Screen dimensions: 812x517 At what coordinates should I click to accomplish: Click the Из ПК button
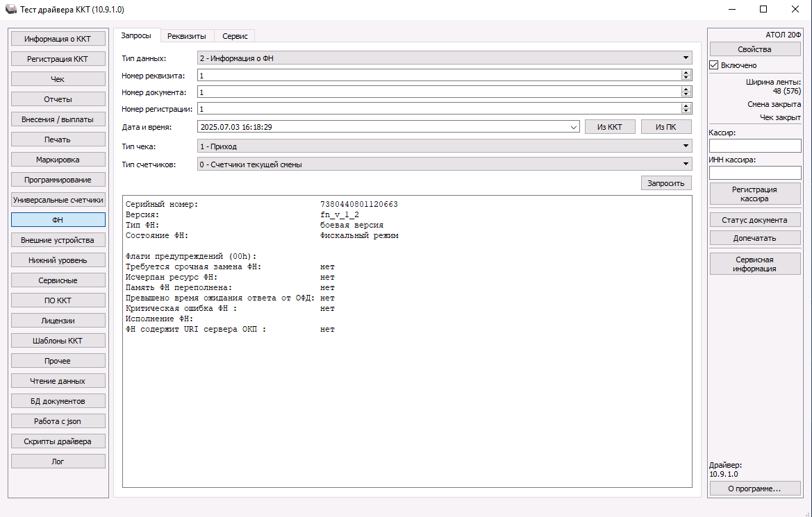click(x=666, y=127)
